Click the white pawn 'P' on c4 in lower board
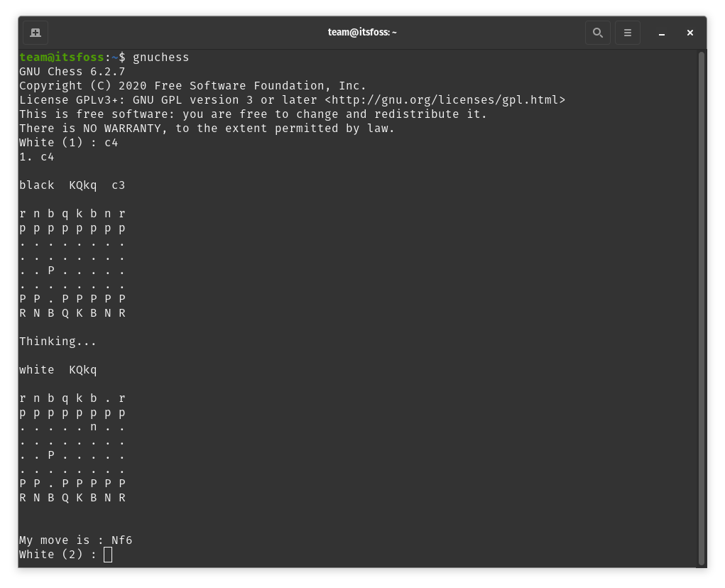Screen dimensions: 725x588 51,455
